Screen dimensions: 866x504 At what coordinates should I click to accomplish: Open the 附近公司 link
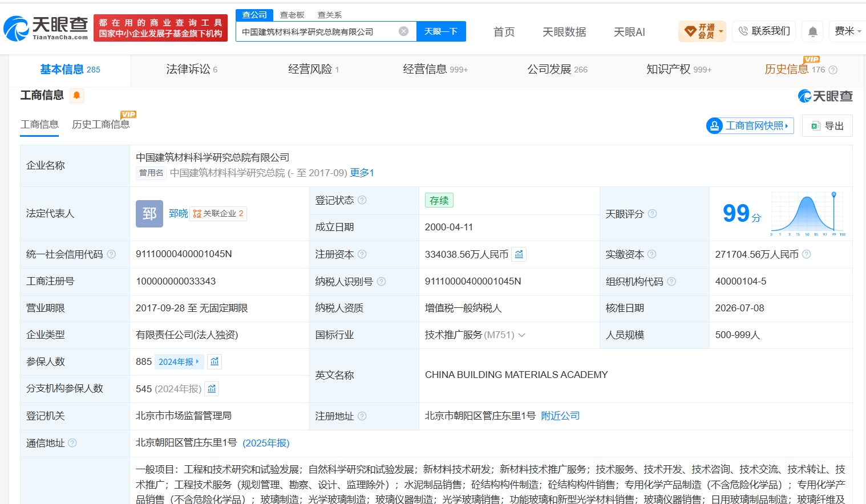pyautogui.click(x=560, y=416)
